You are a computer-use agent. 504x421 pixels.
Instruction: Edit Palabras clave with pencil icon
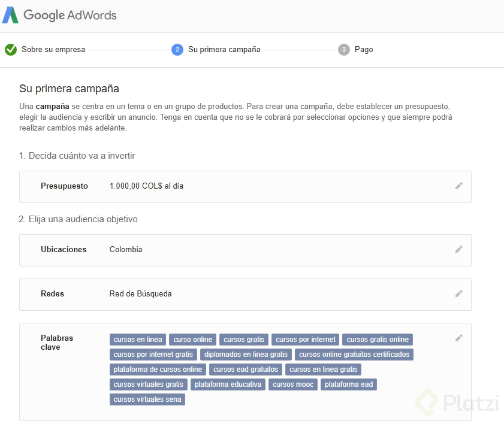[x=459, y=338]
